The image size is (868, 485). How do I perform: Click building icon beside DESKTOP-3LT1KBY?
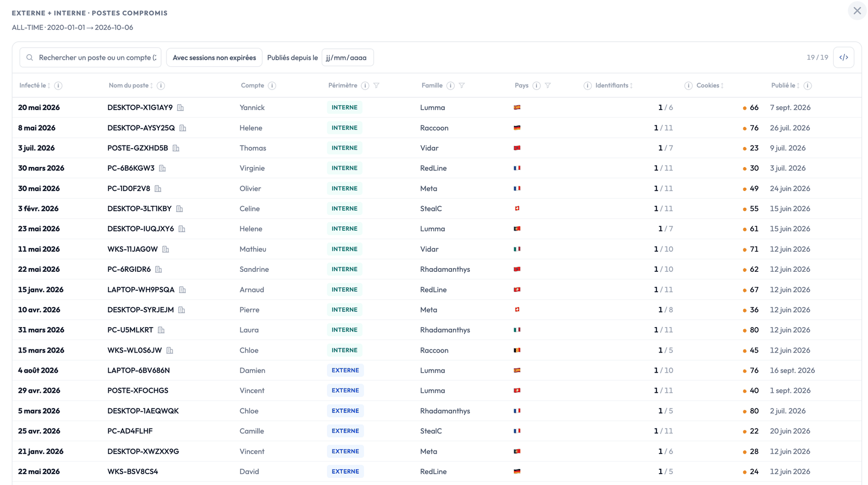(x=180, y=209)
